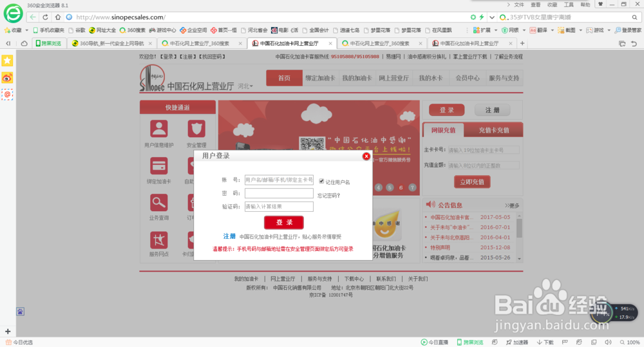
Task: Select 充值卡充值 tab
Action: point(494,130)
